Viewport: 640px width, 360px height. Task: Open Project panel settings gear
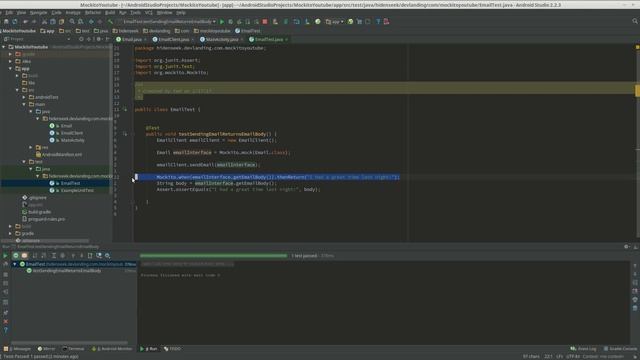(98, 39)
